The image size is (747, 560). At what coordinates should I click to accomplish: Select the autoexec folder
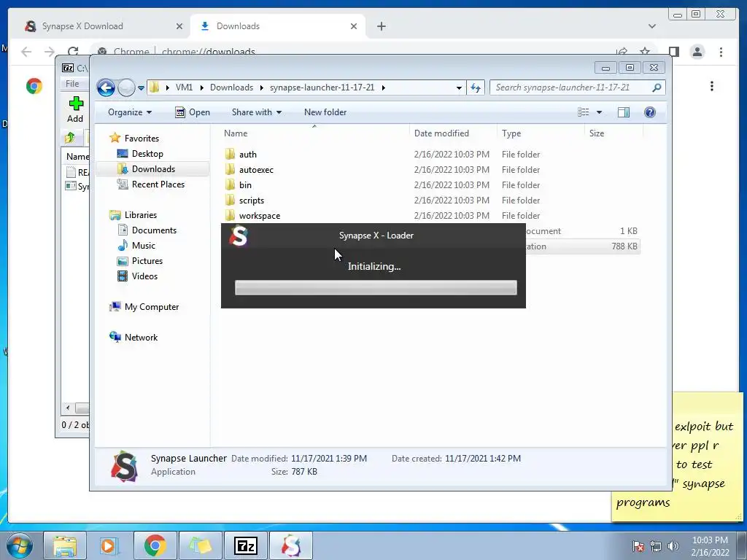[256, 169]
